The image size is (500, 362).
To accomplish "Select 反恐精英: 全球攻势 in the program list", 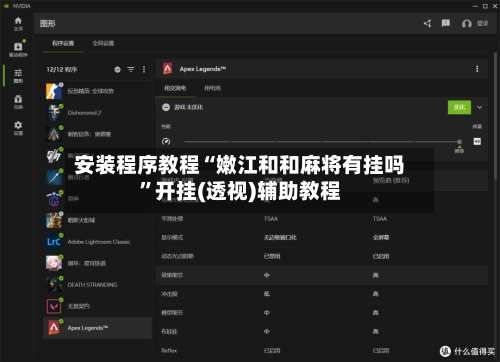I will [97, 91].
